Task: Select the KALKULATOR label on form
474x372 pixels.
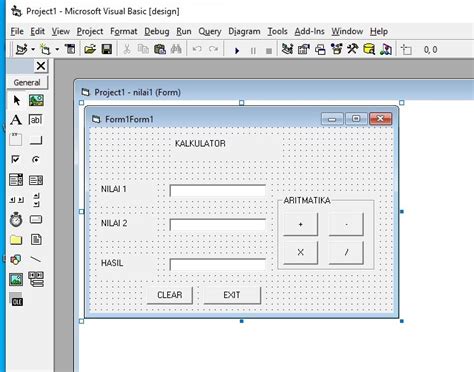Action: tap(200, 144)
